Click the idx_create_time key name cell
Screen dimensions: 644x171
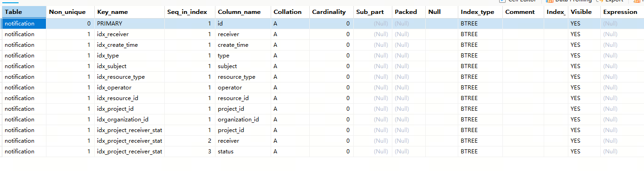click(x=130, y=44)
